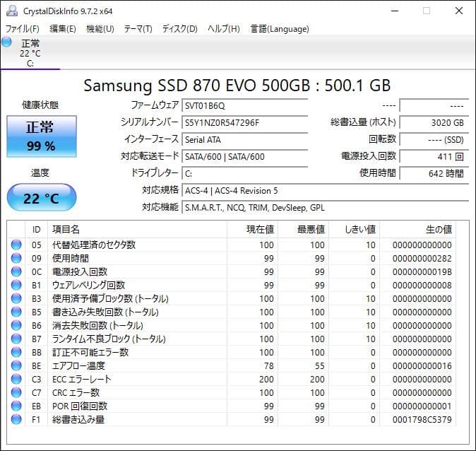The width and height of the screenshot is (476, 451).
Task: Select the ウェアレベリング回数 row name
Action: [89, 285]
